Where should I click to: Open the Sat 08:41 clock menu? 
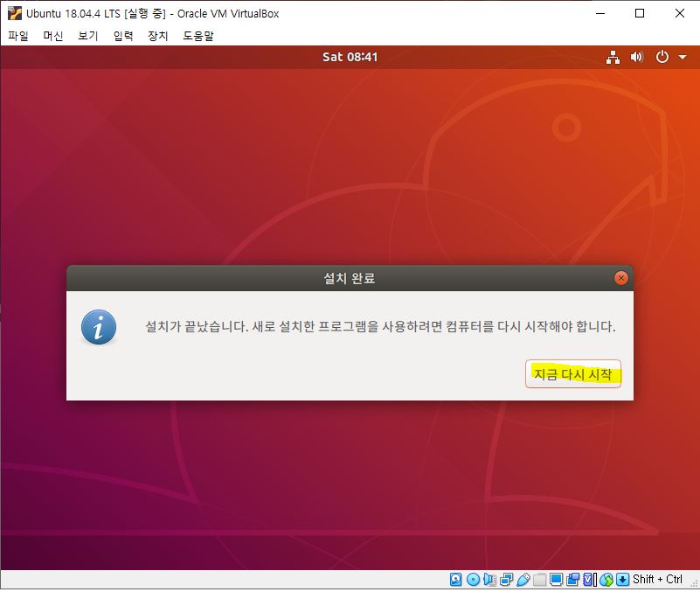click(350, 57)
